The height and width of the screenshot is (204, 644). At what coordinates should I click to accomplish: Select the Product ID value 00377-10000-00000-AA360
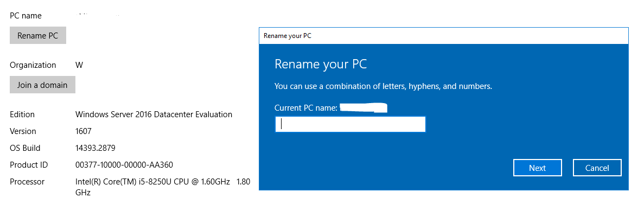(124, 165)
